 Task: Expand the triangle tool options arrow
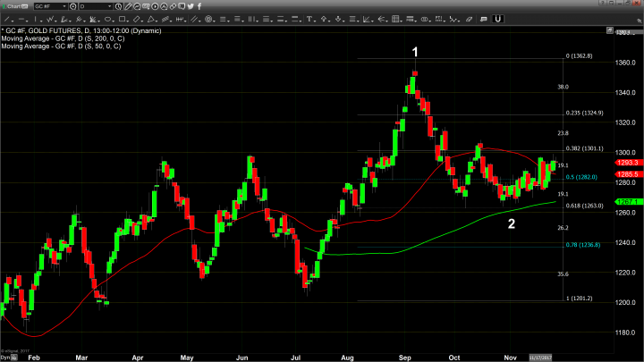157,21
